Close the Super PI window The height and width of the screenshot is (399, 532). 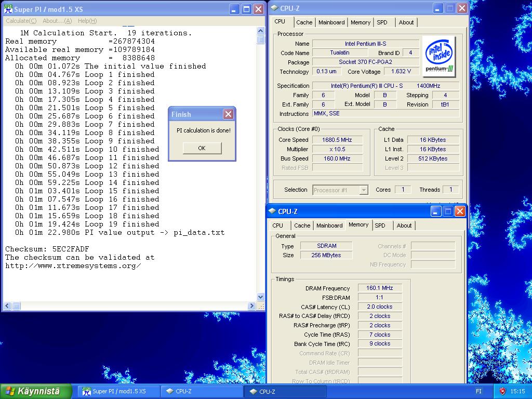click(x=259, y=9)
